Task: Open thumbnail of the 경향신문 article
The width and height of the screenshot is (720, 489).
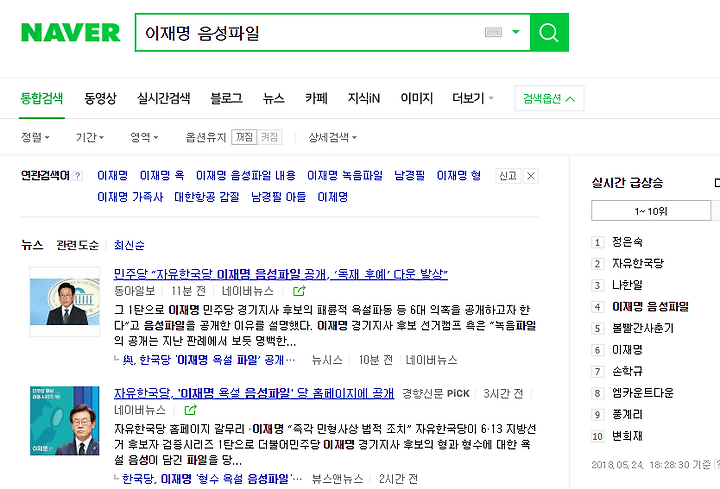Action: [x=65, y=421]
